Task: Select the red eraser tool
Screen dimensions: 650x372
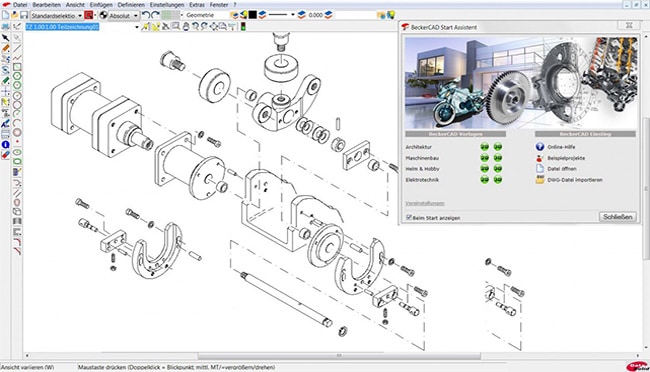Action: point(5,155)
